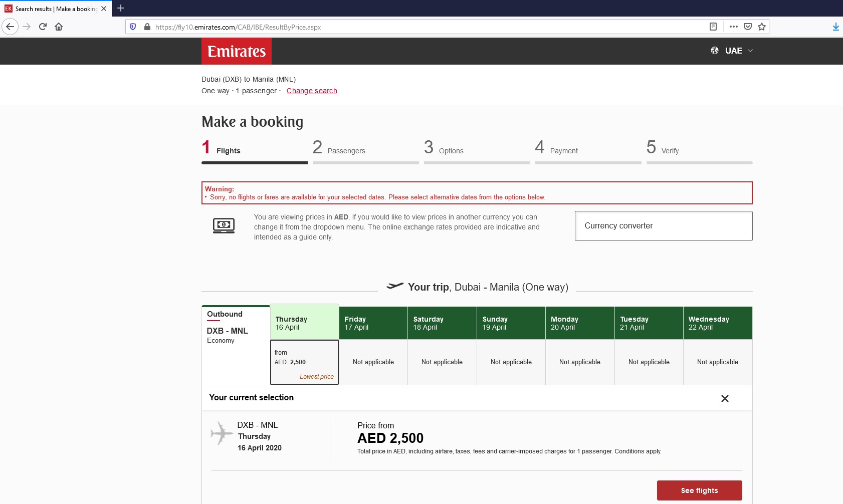Select the Friday 17 April date tab
Screen dimensions: 843x504
[373, 323]
